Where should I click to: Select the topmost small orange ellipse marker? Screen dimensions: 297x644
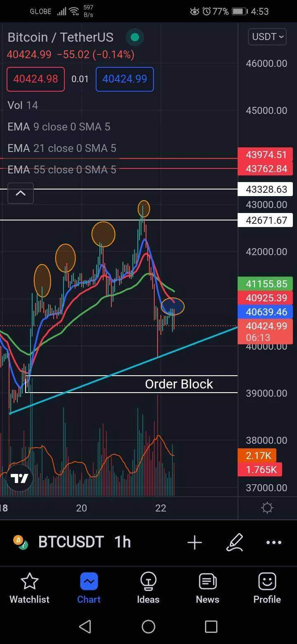pos(144,209)
